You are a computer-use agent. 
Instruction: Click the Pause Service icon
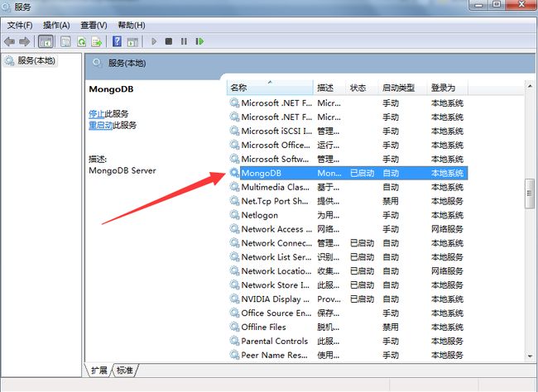tap(184, 41)
